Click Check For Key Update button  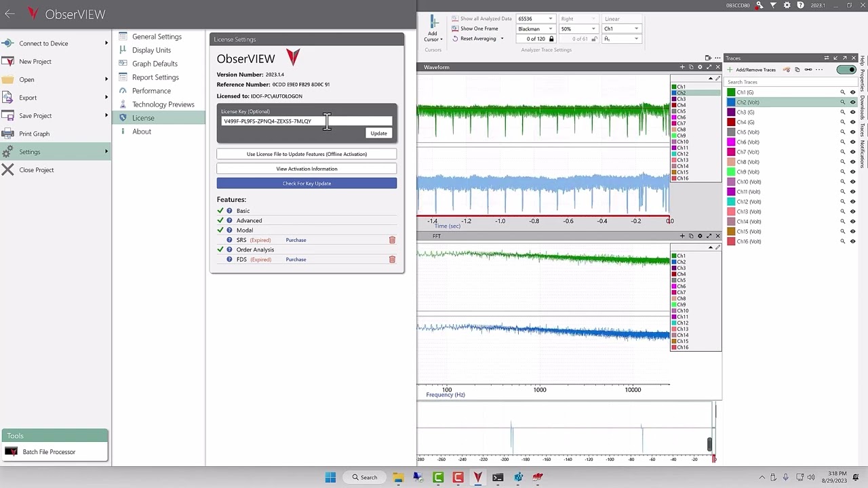307,184
